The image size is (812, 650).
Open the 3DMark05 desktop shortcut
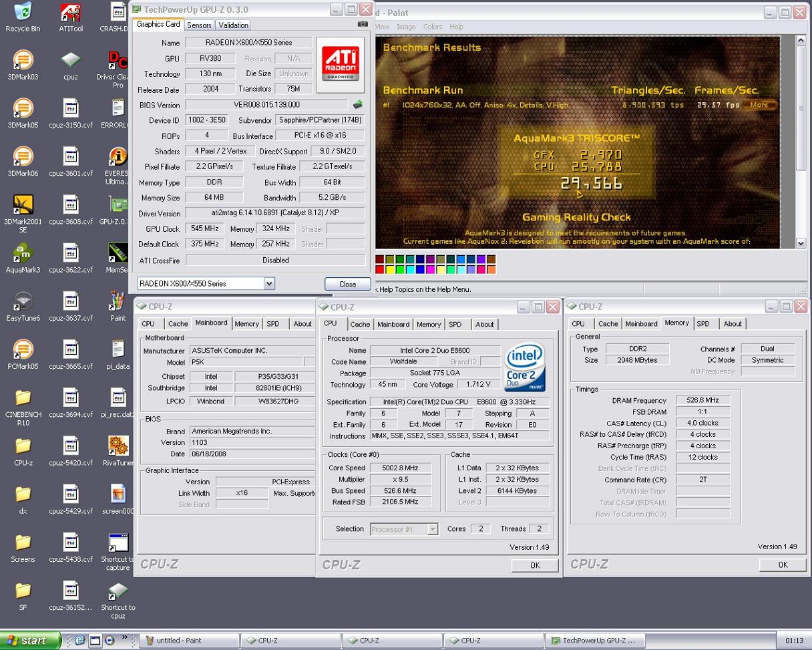click(x=23, y=114)
